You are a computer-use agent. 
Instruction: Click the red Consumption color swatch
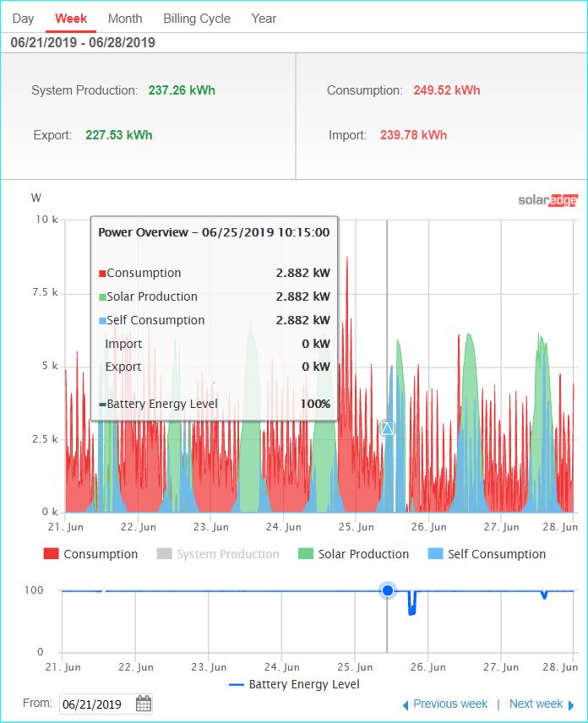click(x=51, y=553)
